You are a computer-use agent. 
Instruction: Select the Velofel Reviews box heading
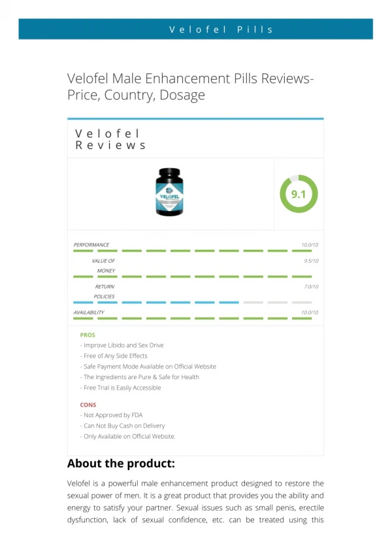[110, 139]
